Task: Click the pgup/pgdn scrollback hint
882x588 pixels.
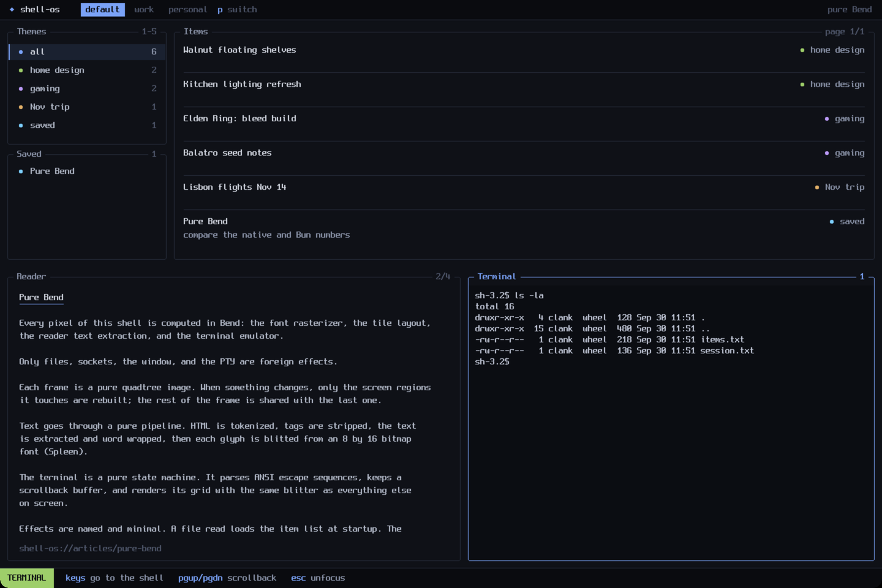Action: tap(227, 578)
